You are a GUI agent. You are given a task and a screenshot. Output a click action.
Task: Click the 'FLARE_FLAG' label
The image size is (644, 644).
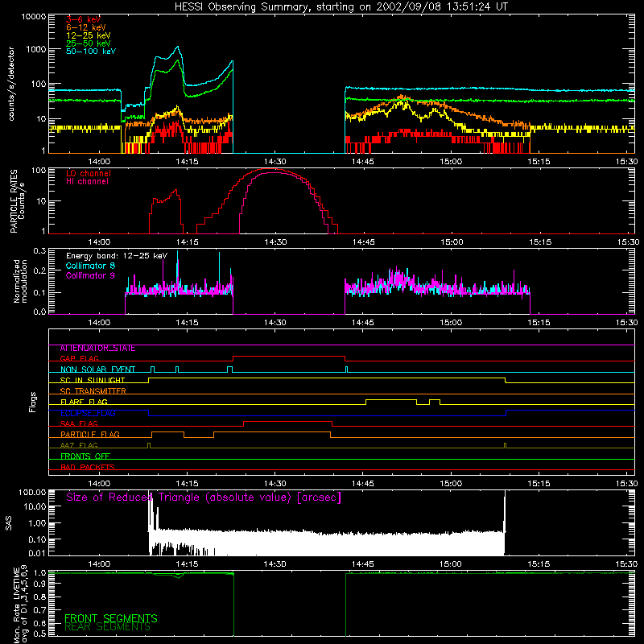click(84, 402)
